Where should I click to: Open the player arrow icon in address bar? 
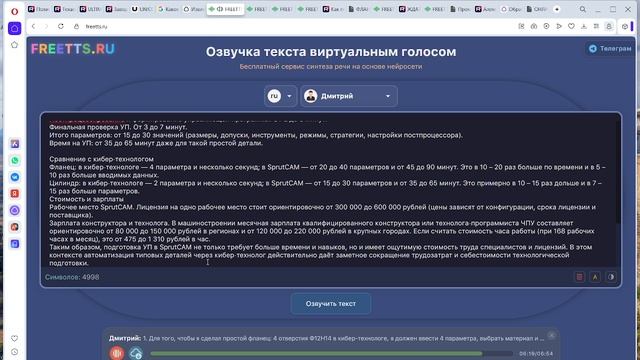tap(559, 26)
